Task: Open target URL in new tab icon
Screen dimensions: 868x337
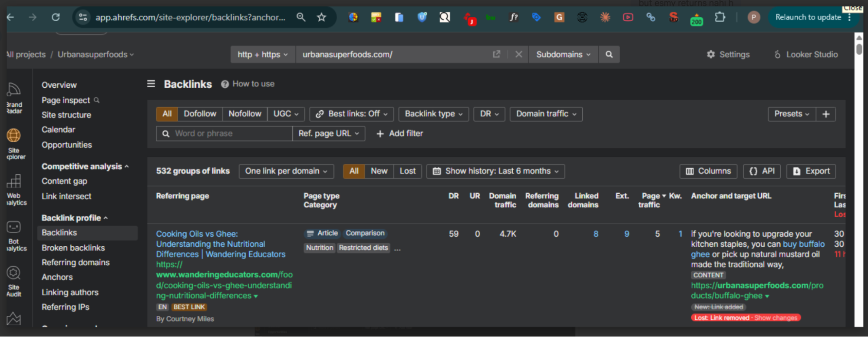Action: point(496,54)
